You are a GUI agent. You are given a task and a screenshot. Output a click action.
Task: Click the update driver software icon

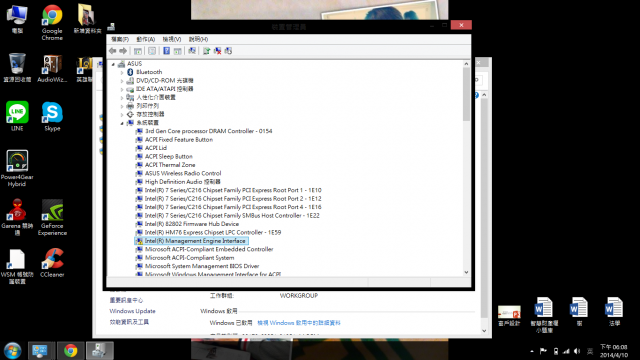(x=207, y=51)
